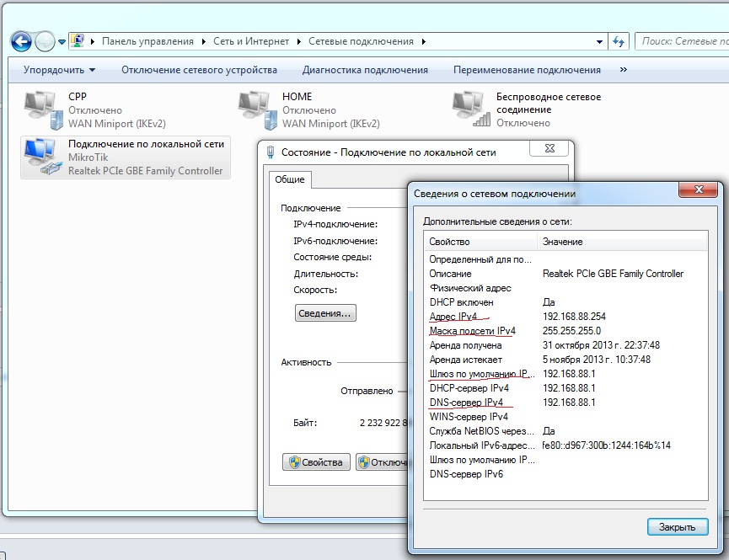Open the Упорядочить menu
The width and height of the screenshot is (729, 560).
pyautogui.click(x=59, y=70)
